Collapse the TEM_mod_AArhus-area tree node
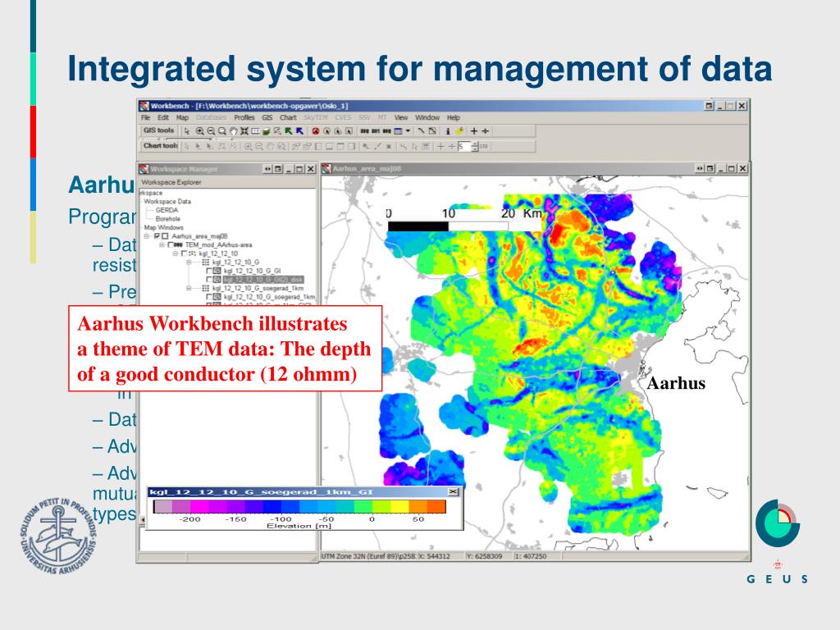840x630 pixels. point(162,244)
